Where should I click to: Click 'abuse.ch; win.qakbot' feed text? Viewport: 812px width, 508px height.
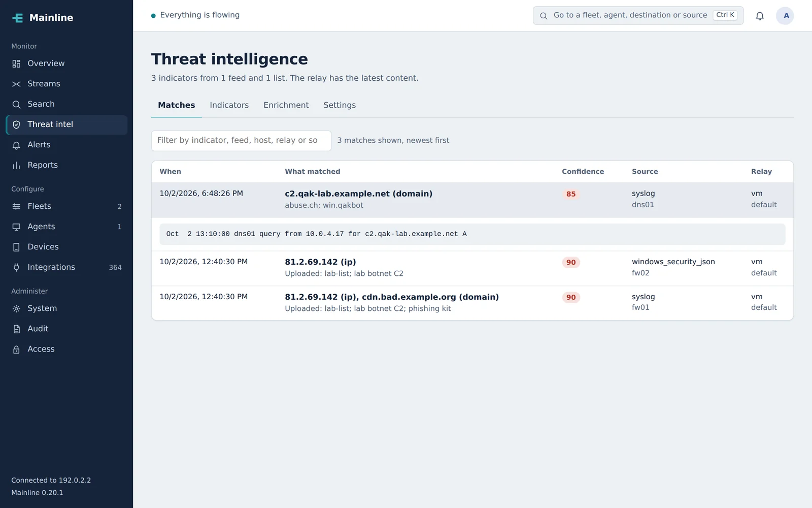324,205
